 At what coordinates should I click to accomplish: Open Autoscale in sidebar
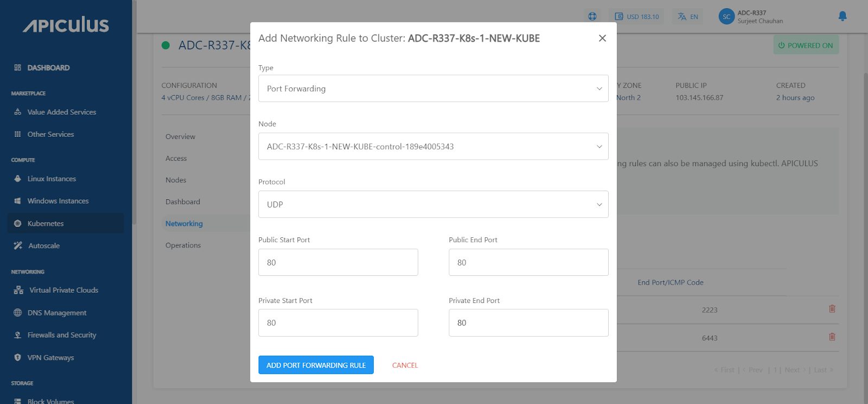[44, 245]
